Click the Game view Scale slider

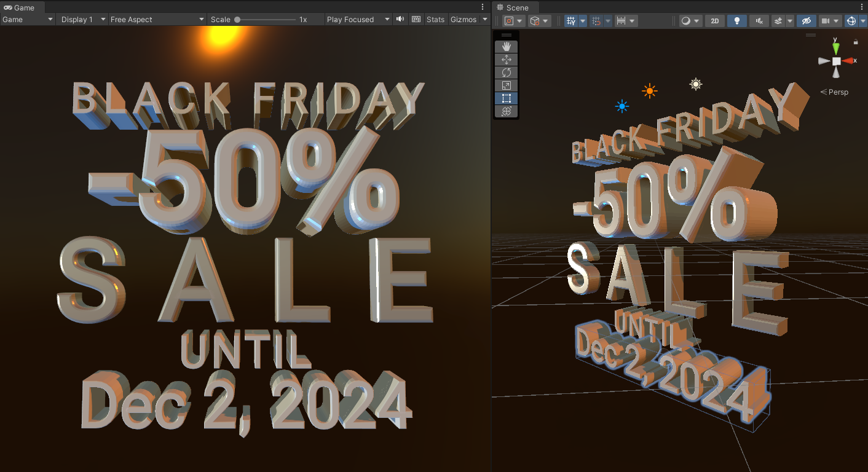click(266, 20)
